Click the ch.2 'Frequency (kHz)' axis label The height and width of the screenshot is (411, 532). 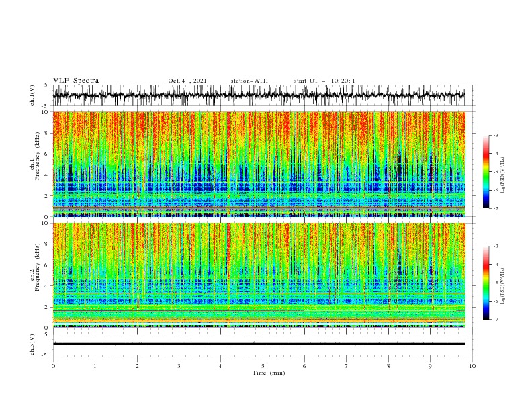point(38,267)
